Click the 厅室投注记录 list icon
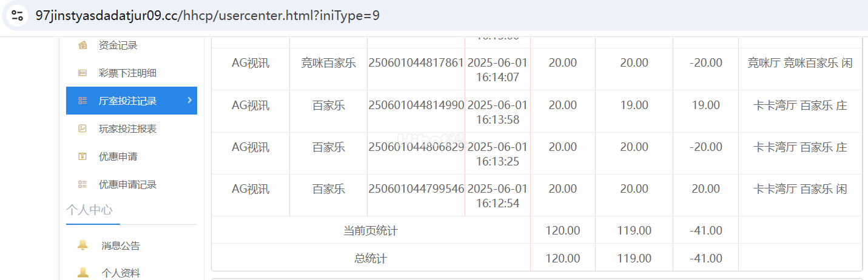This screenshot has width=868, height=280. (82, 101)
